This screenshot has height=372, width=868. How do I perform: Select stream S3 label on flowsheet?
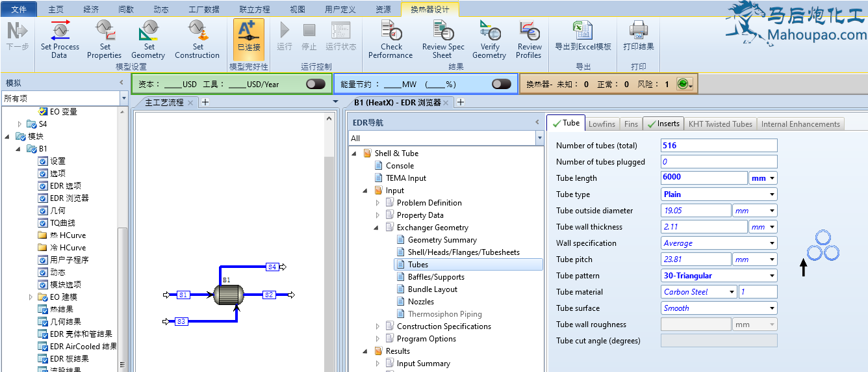[x=182, y=321]
